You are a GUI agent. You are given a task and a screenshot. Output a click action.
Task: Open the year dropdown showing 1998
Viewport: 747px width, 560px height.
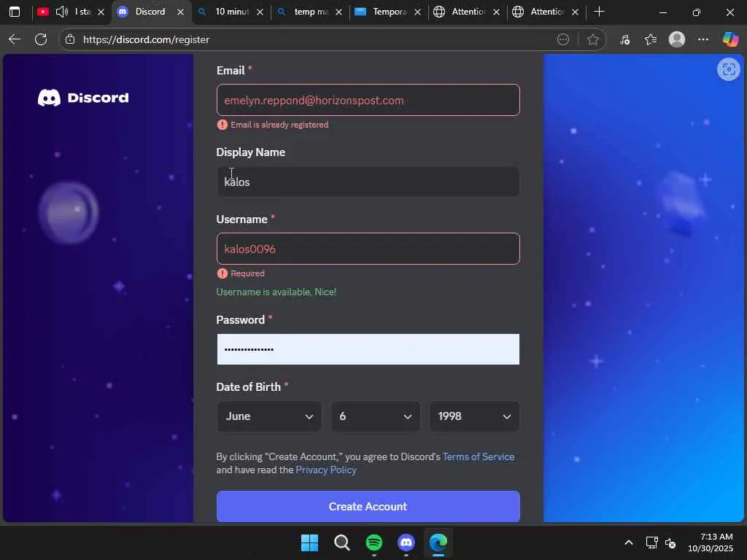[474, 416]
